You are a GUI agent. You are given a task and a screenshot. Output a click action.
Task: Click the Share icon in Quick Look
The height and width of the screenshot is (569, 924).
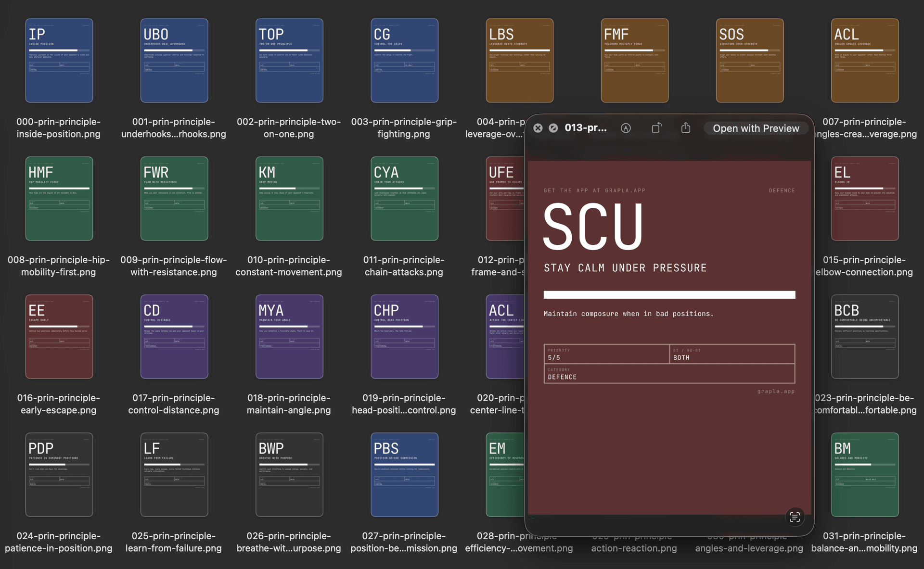[x=686, y=128]
